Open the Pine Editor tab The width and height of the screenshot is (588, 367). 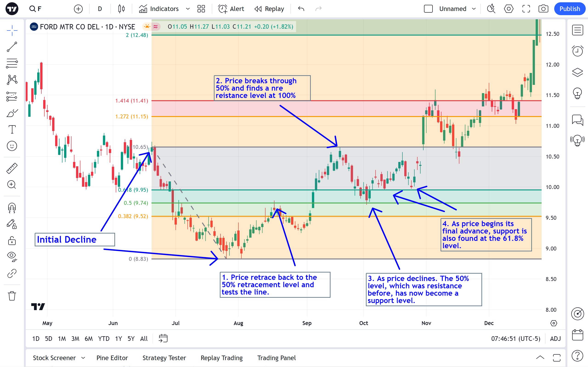click(112, 358)
